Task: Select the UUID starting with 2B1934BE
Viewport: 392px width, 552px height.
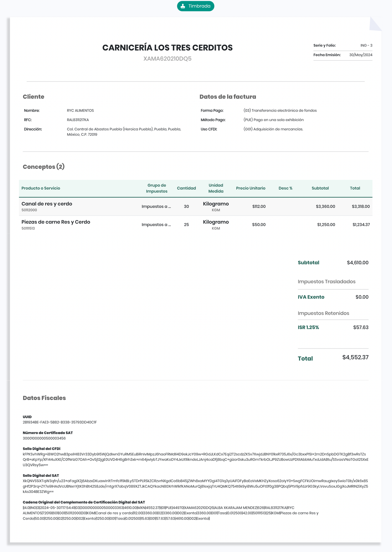Action: click(x=60, y=422)
